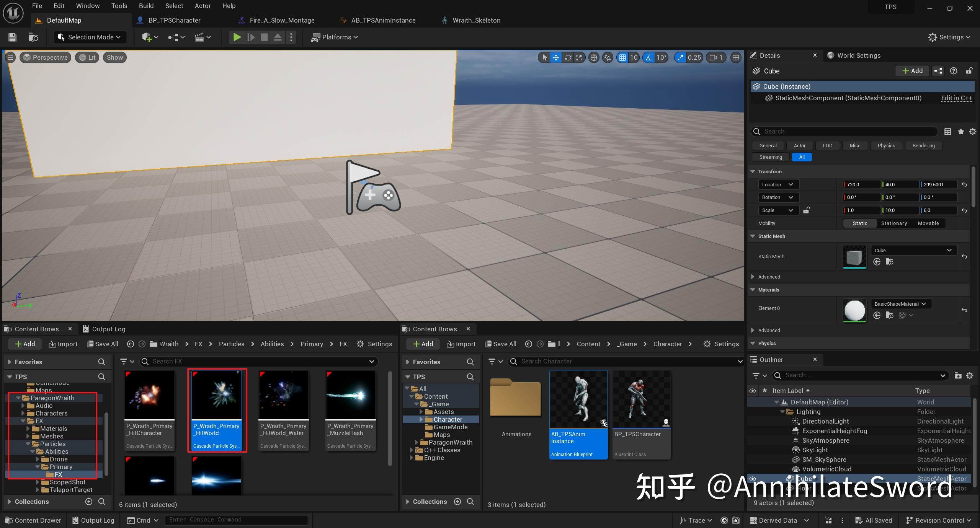This screenshot has width=980, height=528.
Task: Switch to the BP_TPSCharacter tab
Action: 174,20
